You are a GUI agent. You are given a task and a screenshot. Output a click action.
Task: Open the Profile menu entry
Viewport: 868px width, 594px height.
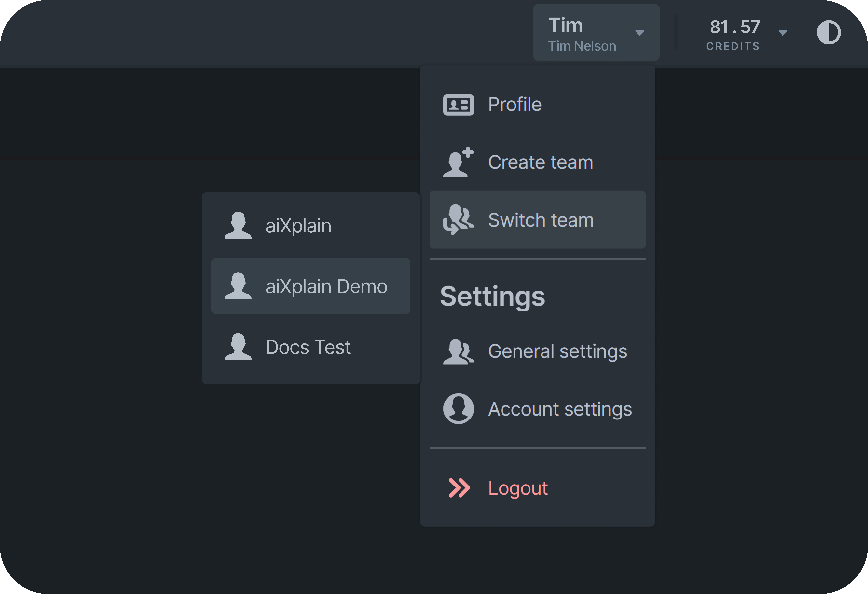click(x=537, y=105)
